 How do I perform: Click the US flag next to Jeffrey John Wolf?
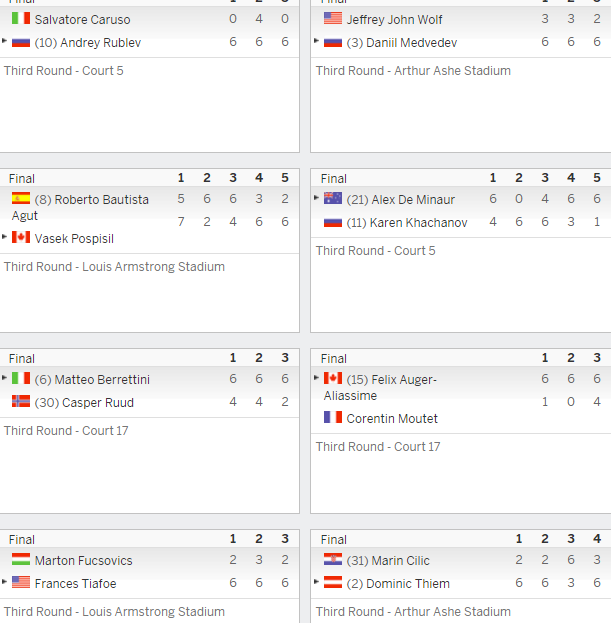pos(333,18)
